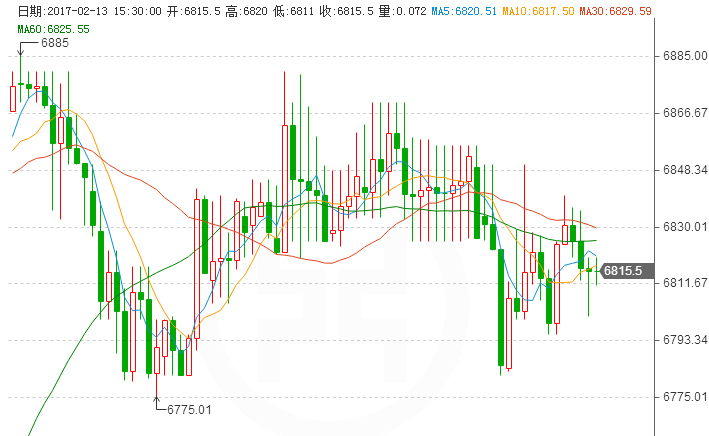Image resolution: width=709 pixels, height=436 pixels.
Task: Click the 6885 high-point annotation label
Action: pyautogui.click(x=55, y=43)
